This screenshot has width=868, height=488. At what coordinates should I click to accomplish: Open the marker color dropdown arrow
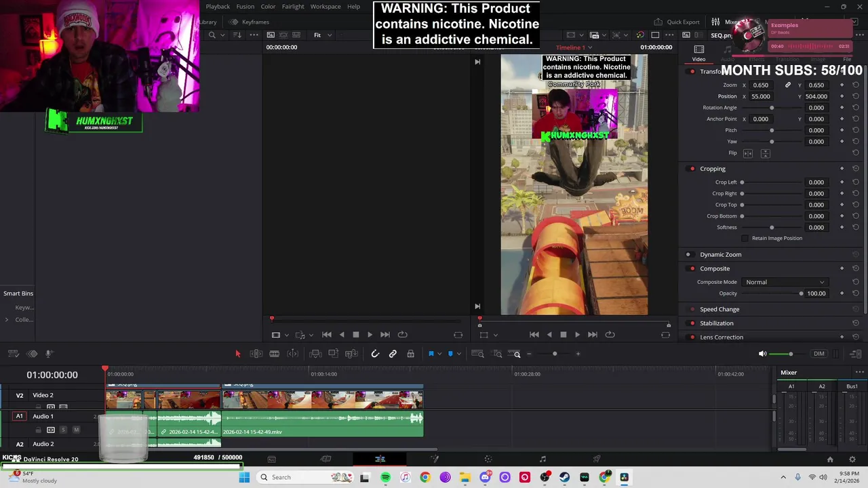click(458, 354)
